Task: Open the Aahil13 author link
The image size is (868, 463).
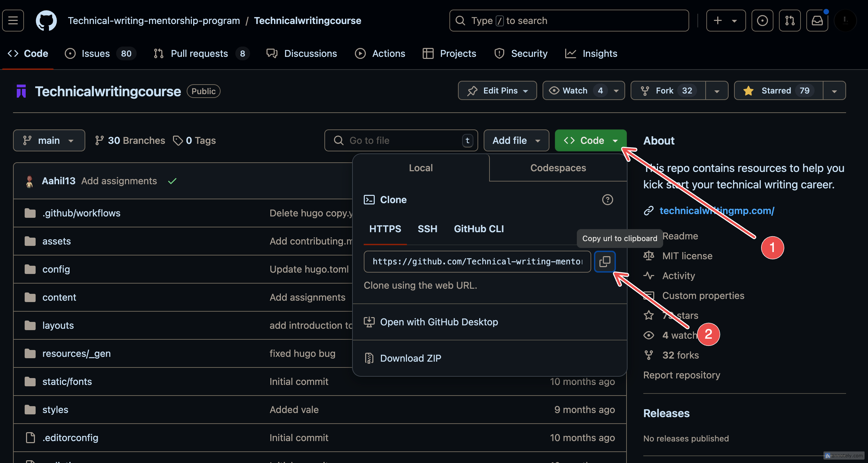Action: 59,181
